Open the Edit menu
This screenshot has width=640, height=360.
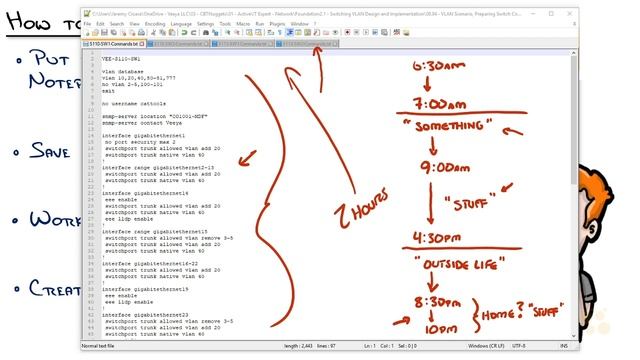coord(100,24)
